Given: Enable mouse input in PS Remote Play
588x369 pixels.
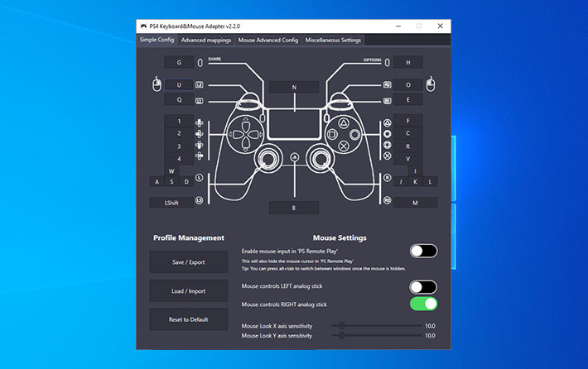Looking at the screenshot, I should (x=423, y=251).
